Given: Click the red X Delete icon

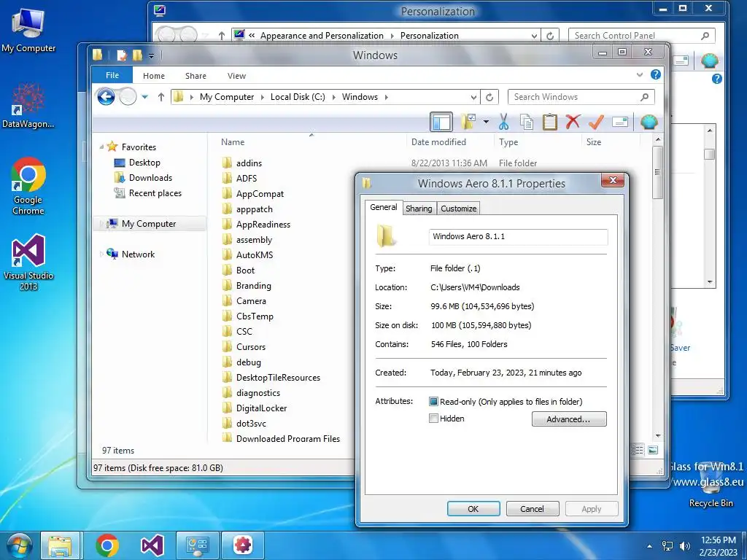Looking at the screenshot, I should [573, 122].
